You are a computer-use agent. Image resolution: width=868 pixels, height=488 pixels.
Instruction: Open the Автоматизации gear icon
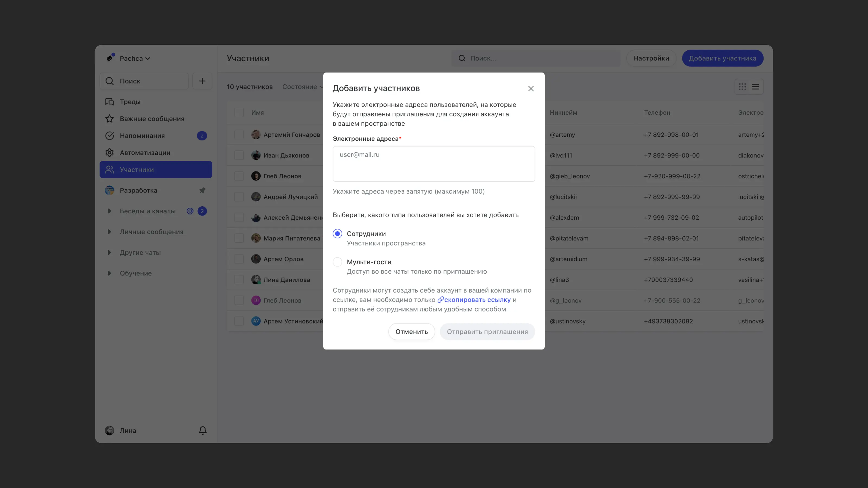pos(110,153)
